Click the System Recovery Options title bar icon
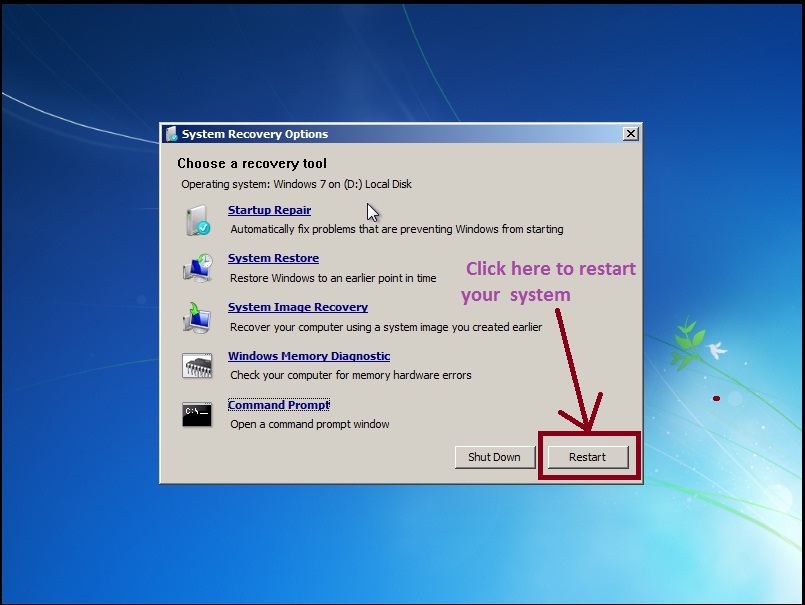The width and height of the screenshot is (805, 605). click(170, 133)
